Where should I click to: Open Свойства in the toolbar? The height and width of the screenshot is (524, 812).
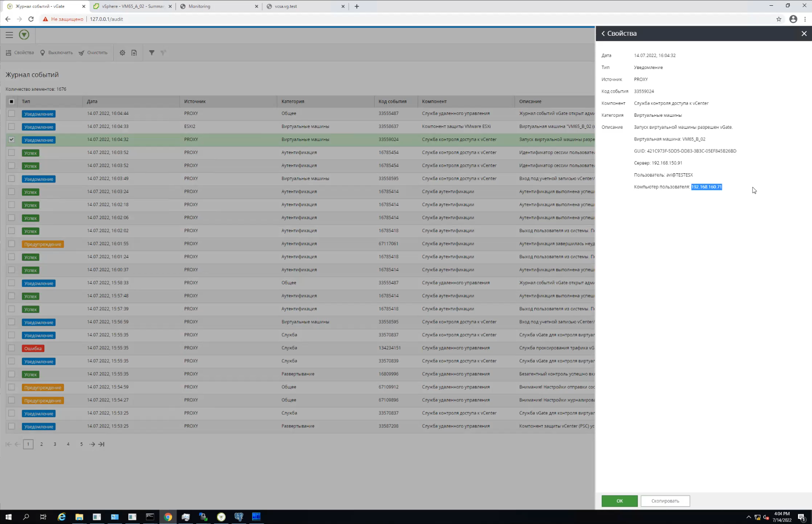click(x=20, y=53)
